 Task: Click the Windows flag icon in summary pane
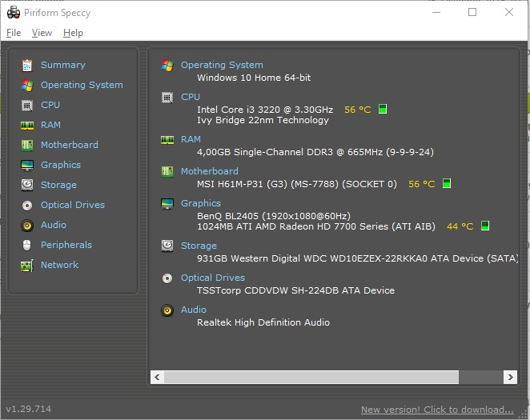click(x=167, y=65)
